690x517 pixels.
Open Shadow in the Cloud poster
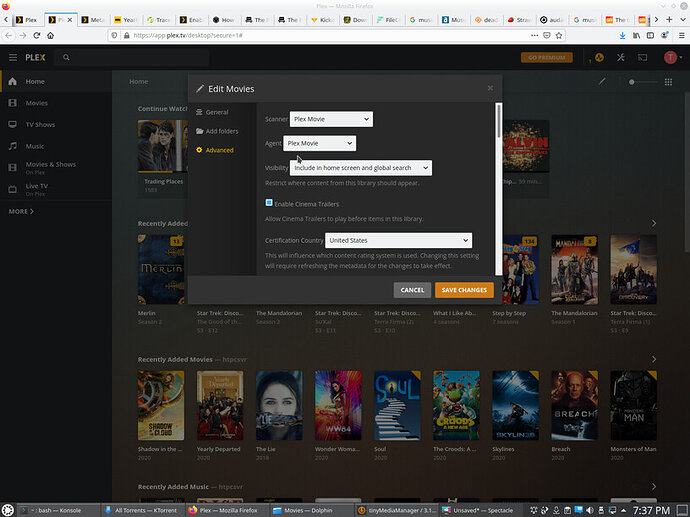[x=161, y=405]
